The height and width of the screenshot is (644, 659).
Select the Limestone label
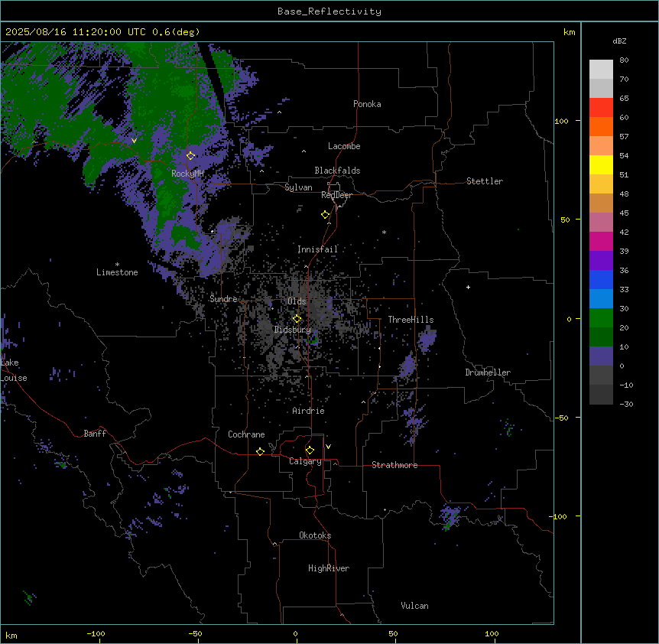pos(117,272)
